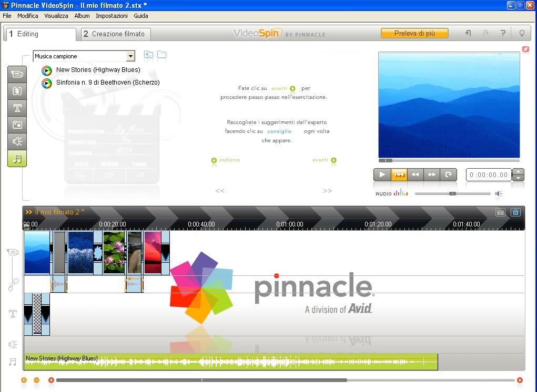This screenshot has height=392, width=537.
Task: Open the Guida menu
Action: pyautogui.click(x=141, y=16)
